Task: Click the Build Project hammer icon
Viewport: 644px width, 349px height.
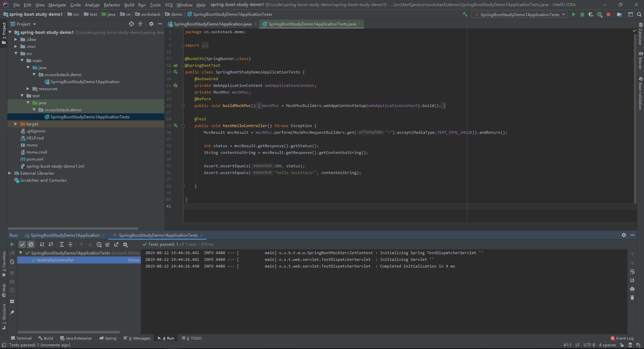Action: [x=465, y=14]
